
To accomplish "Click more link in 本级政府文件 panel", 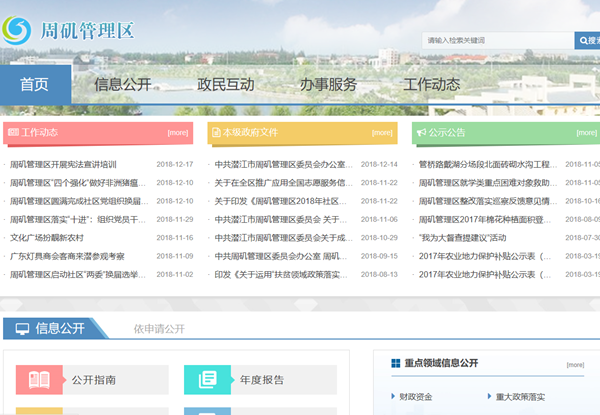I will (x=381, y=132).
